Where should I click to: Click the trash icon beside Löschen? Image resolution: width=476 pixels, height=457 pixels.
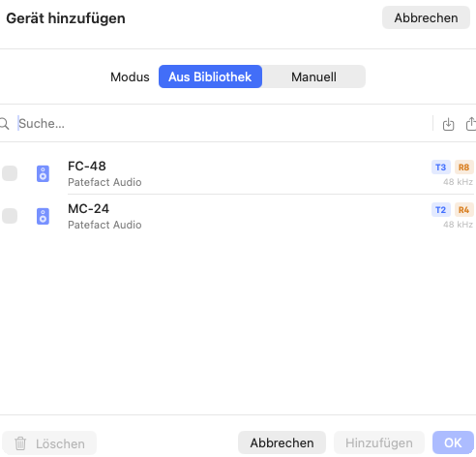pos(20,443)
